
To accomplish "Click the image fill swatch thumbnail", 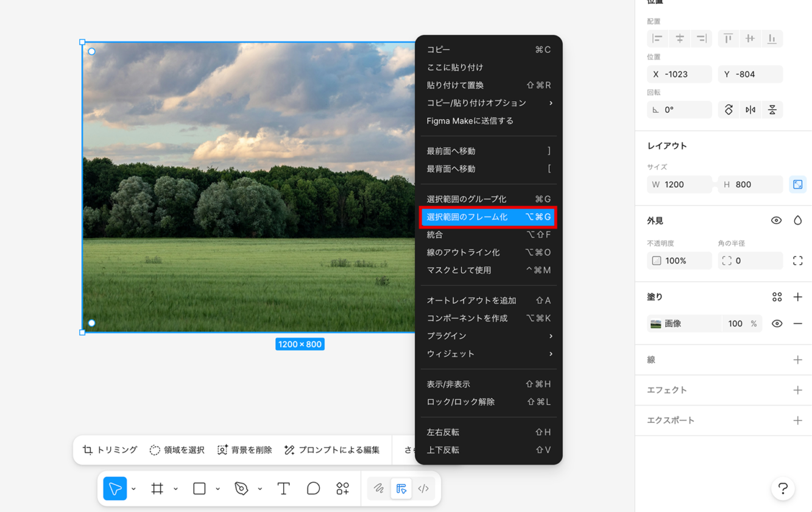I will point(655,324).
